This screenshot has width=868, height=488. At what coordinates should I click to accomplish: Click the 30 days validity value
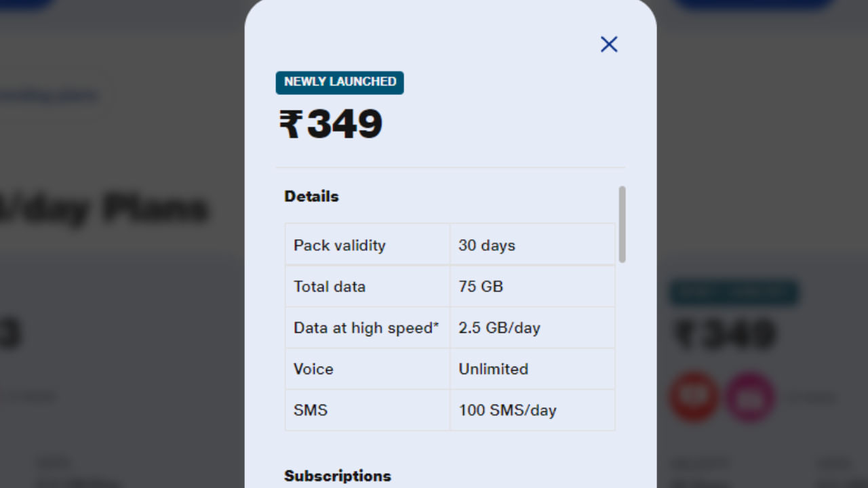[486, 245]
